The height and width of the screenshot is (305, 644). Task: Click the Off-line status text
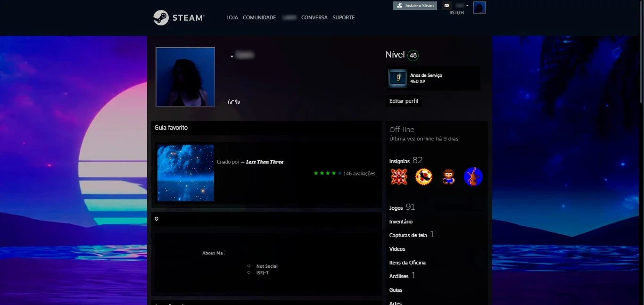[402, 130]
